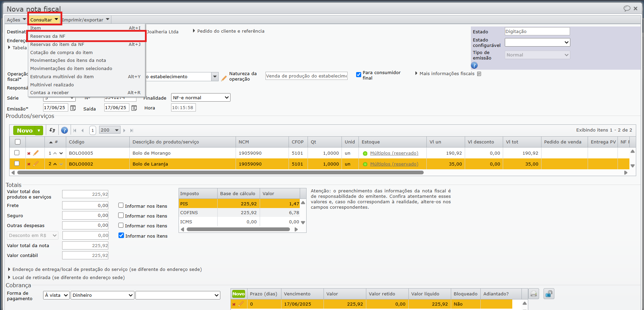Click the padlock icon in Cobrança
The width and height of the screenshot is (644, 310).
click(x=549, y=294)
